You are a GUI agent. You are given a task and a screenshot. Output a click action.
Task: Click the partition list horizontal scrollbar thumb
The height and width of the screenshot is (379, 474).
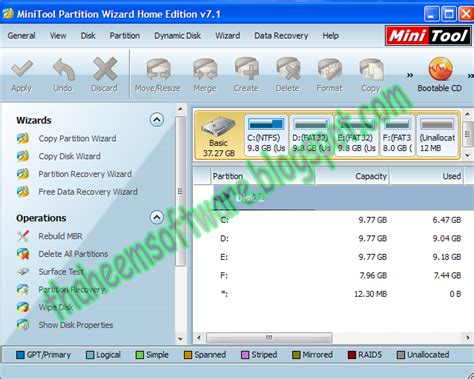pos(269,338)
